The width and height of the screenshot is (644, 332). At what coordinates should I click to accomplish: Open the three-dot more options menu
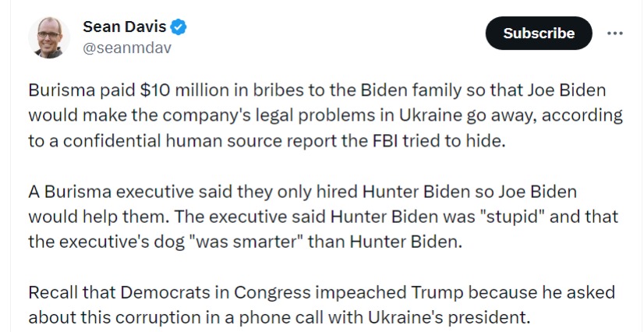pos(615,34)
